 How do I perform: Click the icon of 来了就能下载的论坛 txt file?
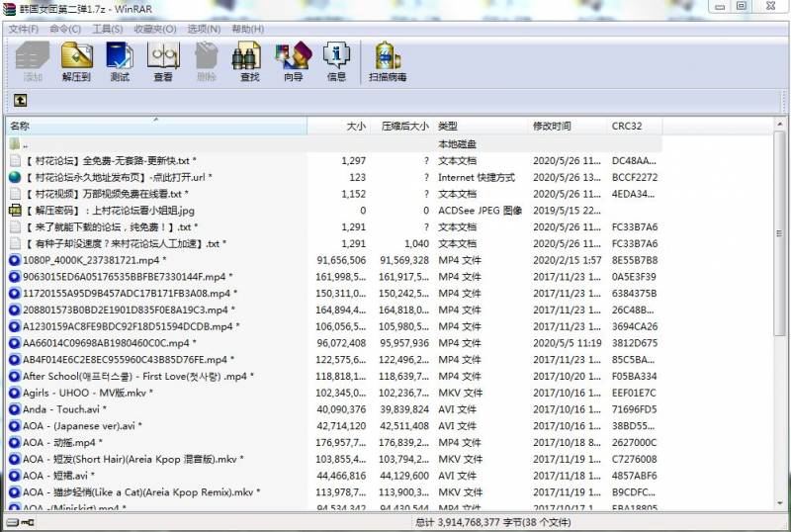point(15,227)
